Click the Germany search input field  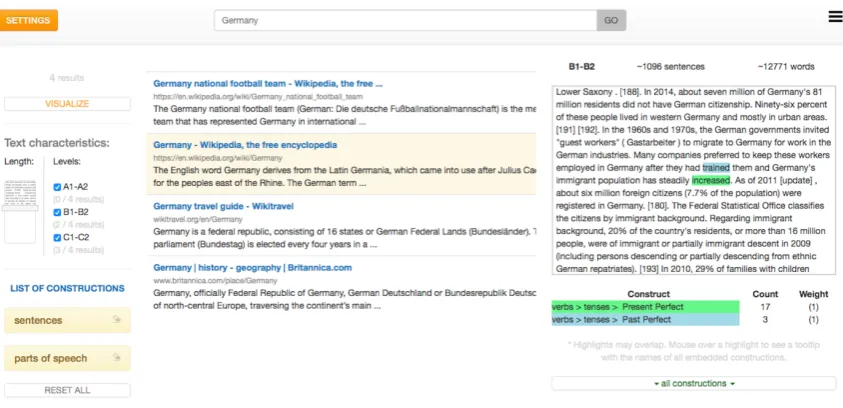tap(405, 20)
